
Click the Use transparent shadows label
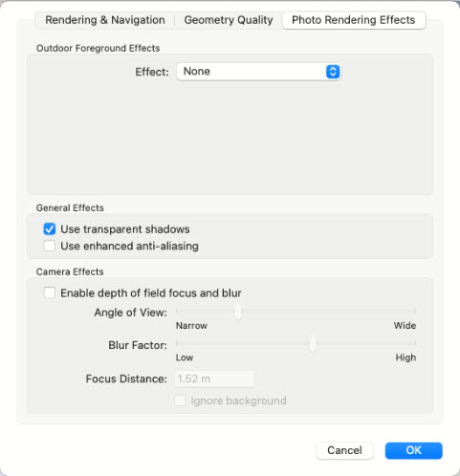(x=125, y=229)
